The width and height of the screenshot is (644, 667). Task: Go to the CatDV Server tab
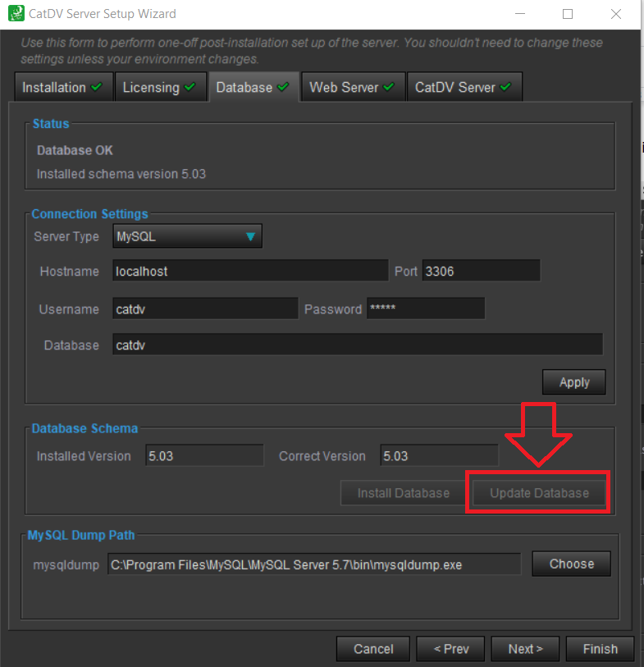[464, 87]
